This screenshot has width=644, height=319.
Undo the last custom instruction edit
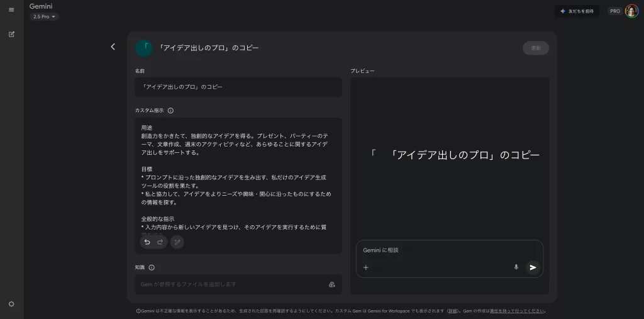147,242
